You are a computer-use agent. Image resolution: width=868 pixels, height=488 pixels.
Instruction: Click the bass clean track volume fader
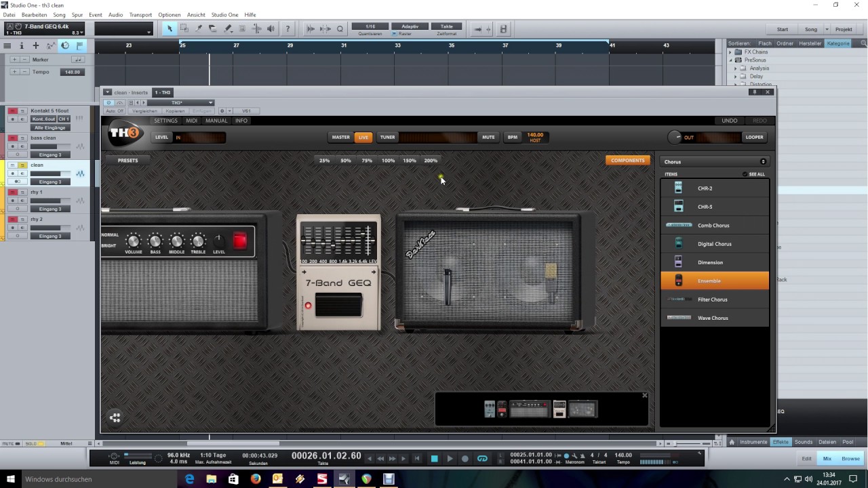tap(49, 146)
